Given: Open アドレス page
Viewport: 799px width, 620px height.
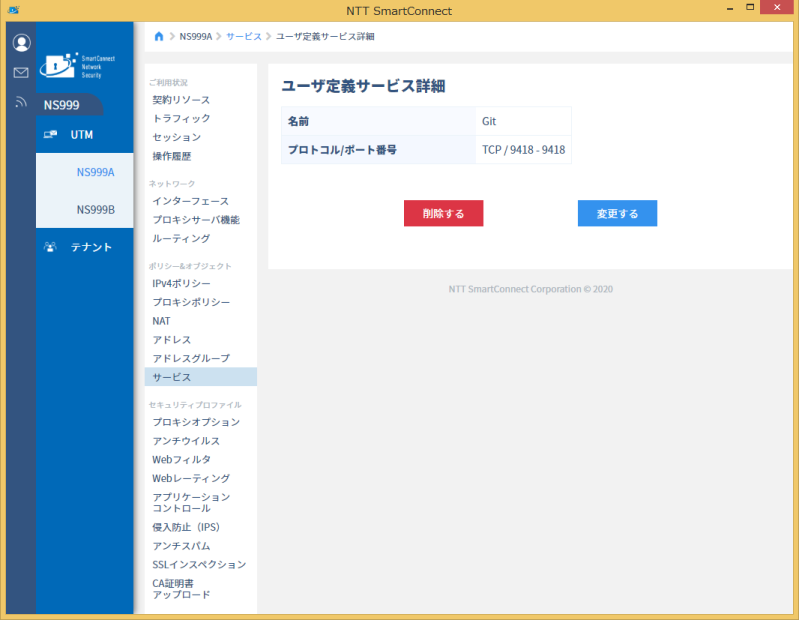Looking at the screenshot, I should pyautogui.click(x=172, y=340).
